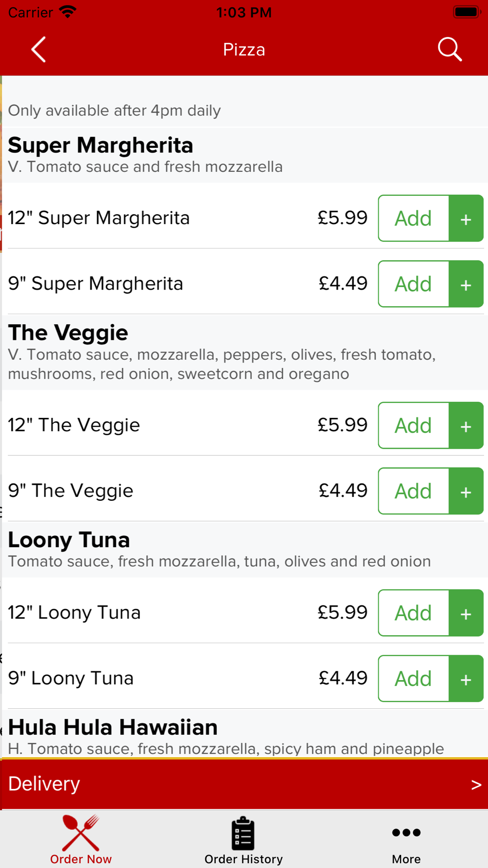Image resolution: width=488 pixels, height=868 pixels.
Task: Open the Order History clipboard icon
Action: click(243, 833)
